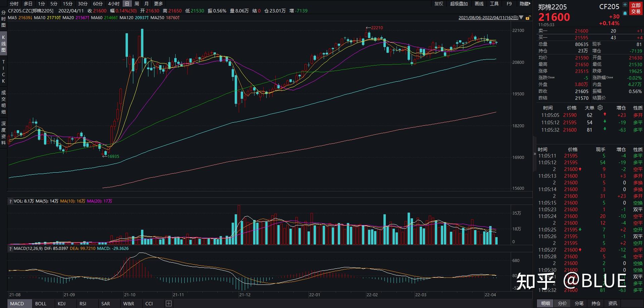644x308 pixels.
Task: Click the question mark icon beside the MACD indicator
Action: (10, 248)
